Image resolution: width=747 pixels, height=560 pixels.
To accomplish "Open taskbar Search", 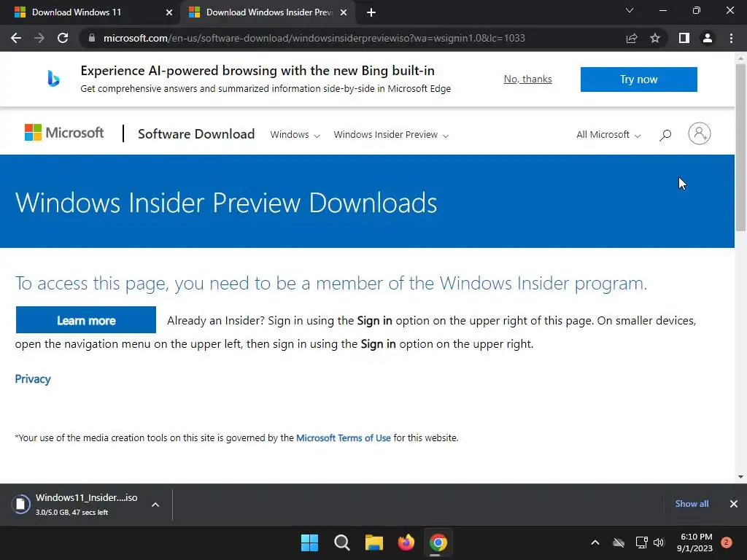I will coord(341,542).
